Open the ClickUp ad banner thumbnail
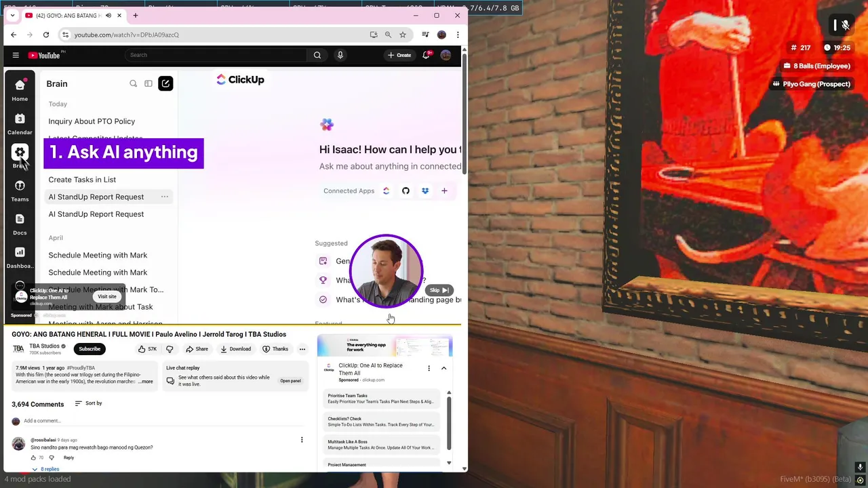 coord(384,347)
